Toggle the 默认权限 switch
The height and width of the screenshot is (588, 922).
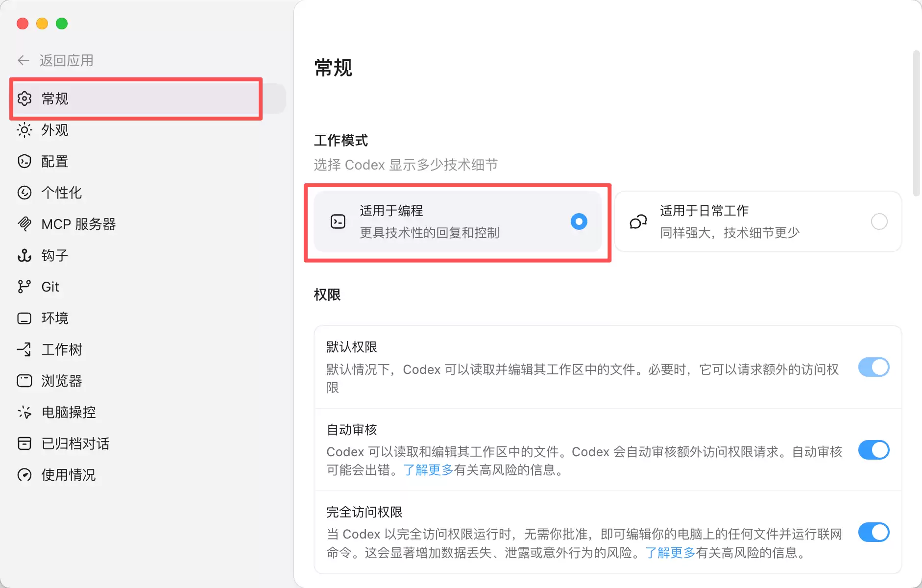pos(874,367)
